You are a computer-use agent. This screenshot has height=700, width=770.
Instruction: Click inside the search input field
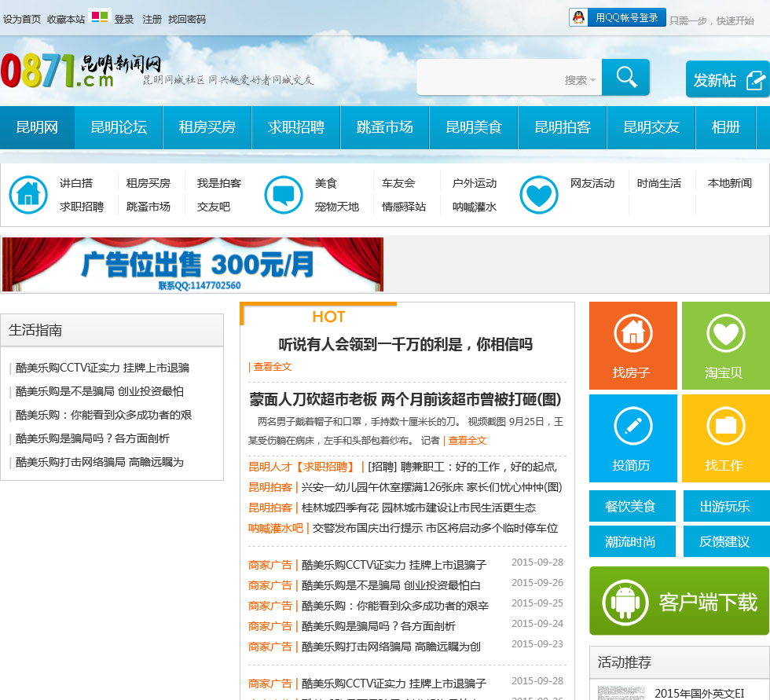click(x=490, y=78)
